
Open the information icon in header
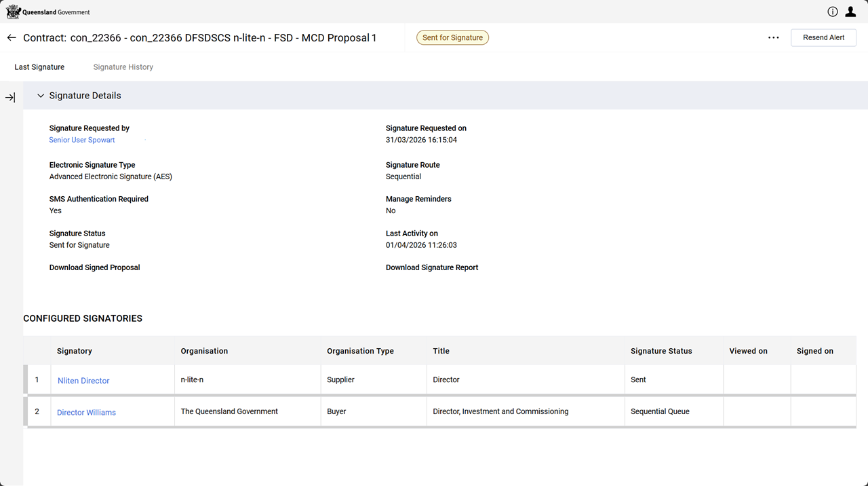(x=833, y=12)
